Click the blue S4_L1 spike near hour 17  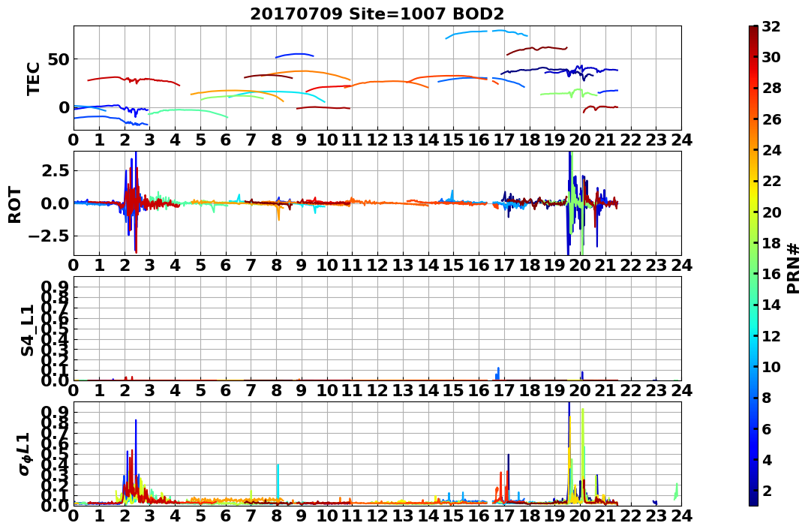(x=498, y=373)
